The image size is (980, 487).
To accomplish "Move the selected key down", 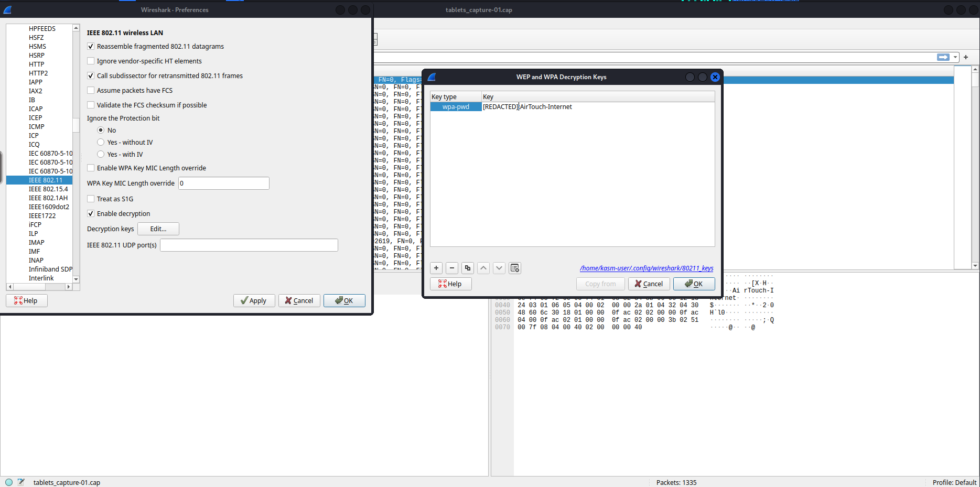I will 499,268.
